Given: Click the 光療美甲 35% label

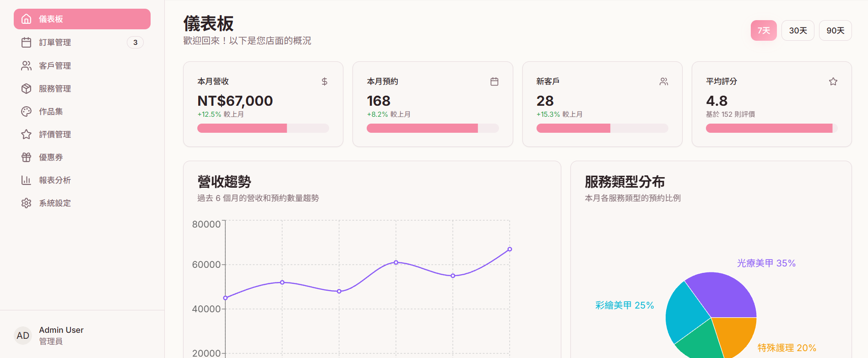Looking at the screenshot, I should click(766, 263).
